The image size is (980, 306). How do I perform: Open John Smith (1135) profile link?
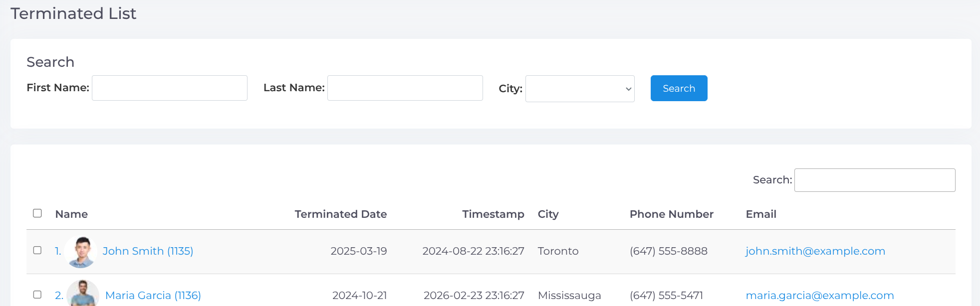tap(148, 251)
